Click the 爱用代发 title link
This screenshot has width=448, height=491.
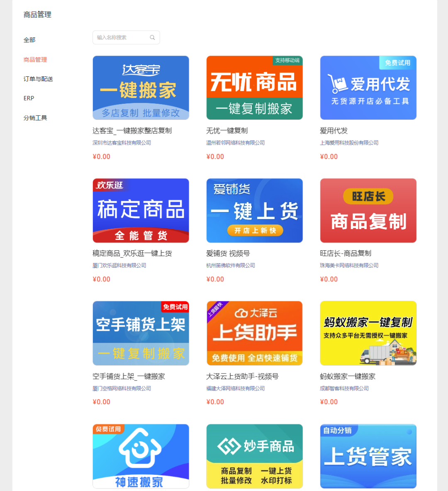point(334,131)
